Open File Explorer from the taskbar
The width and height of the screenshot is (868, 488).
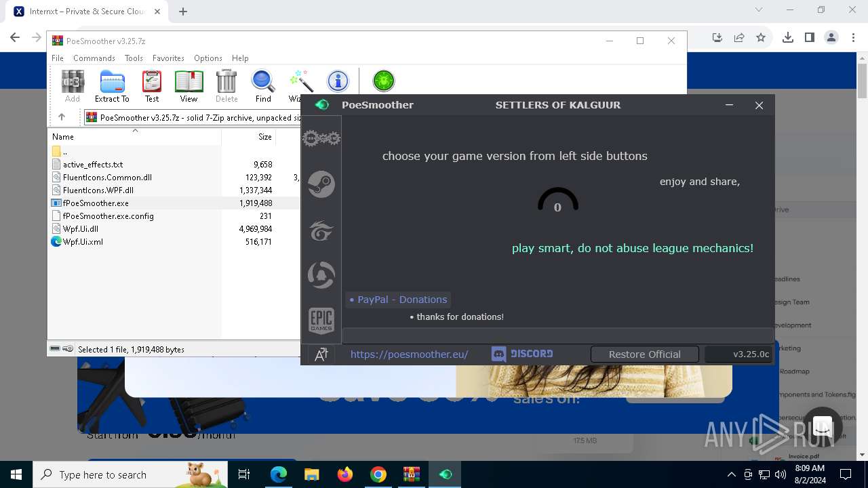pos(312,474)
